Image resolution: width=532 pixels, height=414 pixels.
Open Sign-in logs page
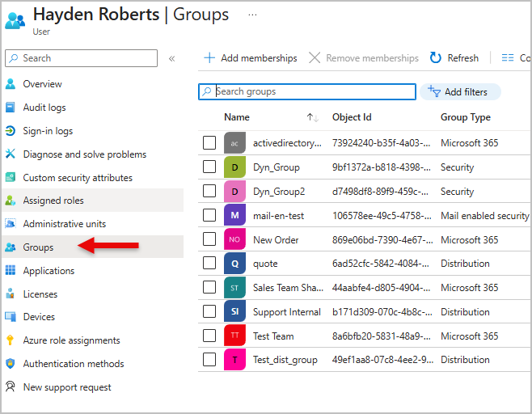(48, 131)
